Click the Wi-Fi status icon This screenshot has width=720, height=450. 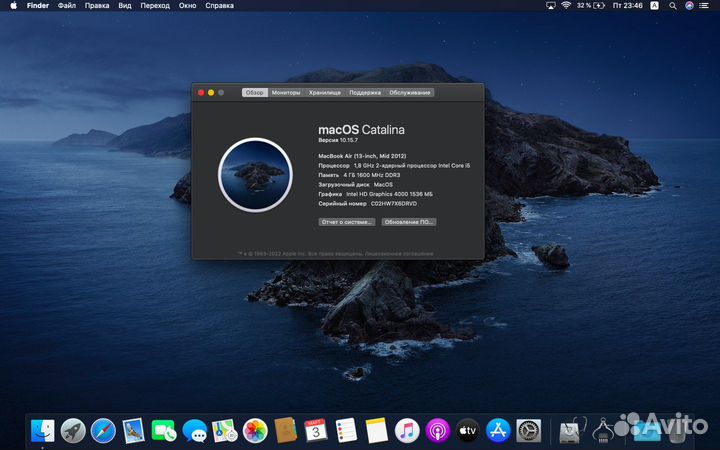(566, 6)
